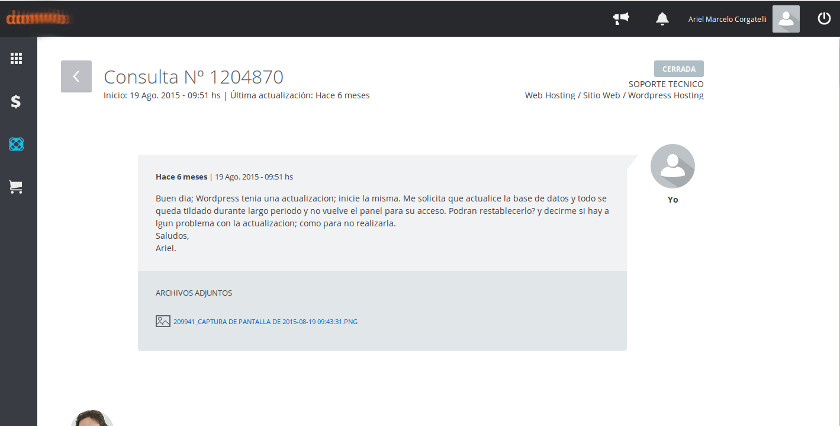Open the dollar billing icon in sidebar
Viewport: 840px width, 426px height.
click(17, 101)
